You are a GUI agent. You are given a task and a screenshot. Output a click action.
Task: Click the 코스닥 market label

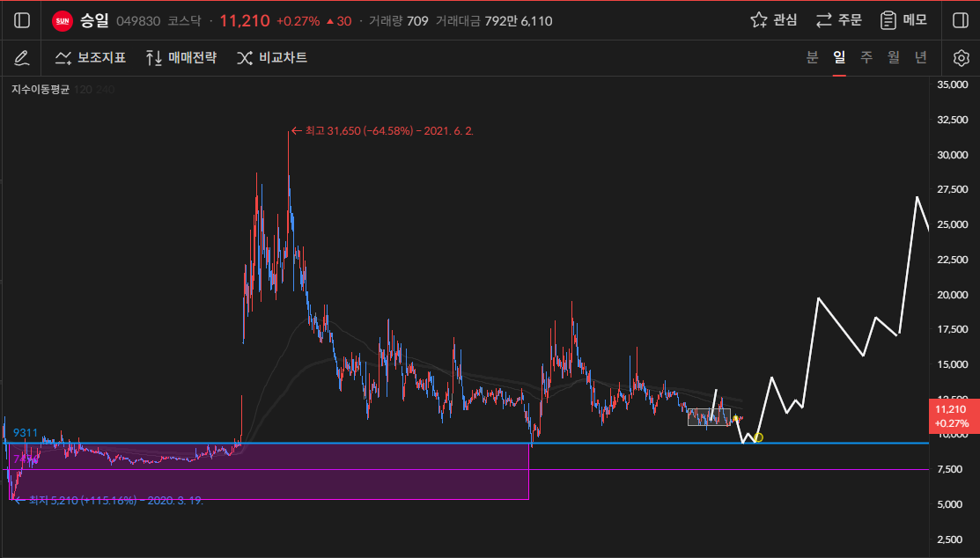(x=184, y=21)
